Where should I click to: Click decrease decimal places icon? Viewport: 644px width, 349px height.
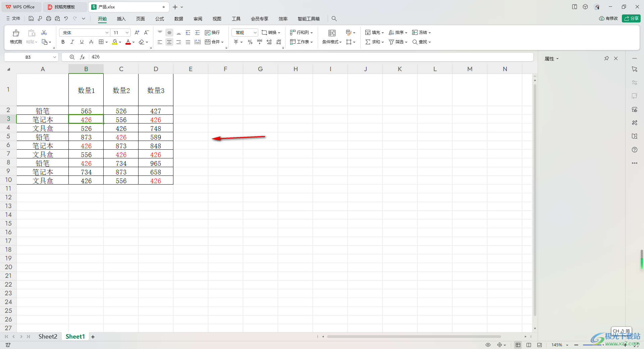tap(278, 42)
